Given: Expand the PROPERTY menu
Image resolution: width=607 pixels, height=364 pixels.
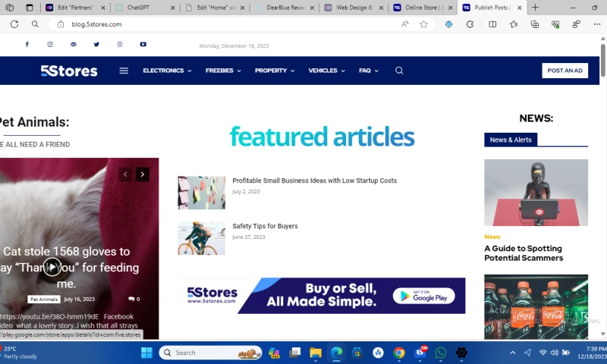Looking at the screenshot, I should [x=275, y=71].
